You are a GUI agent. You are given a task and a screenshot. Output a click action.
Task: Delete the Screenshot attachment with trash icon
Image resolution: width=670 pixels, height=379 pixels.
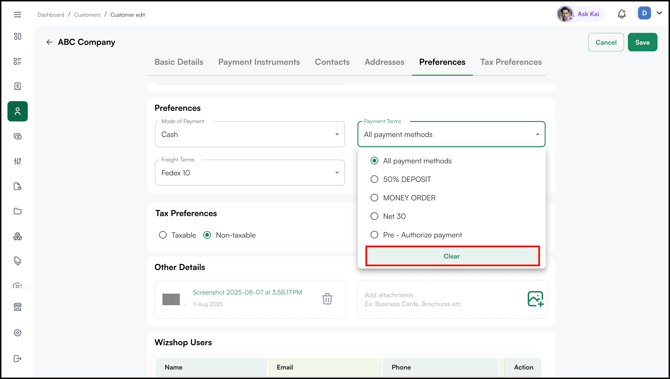[327, 299]
